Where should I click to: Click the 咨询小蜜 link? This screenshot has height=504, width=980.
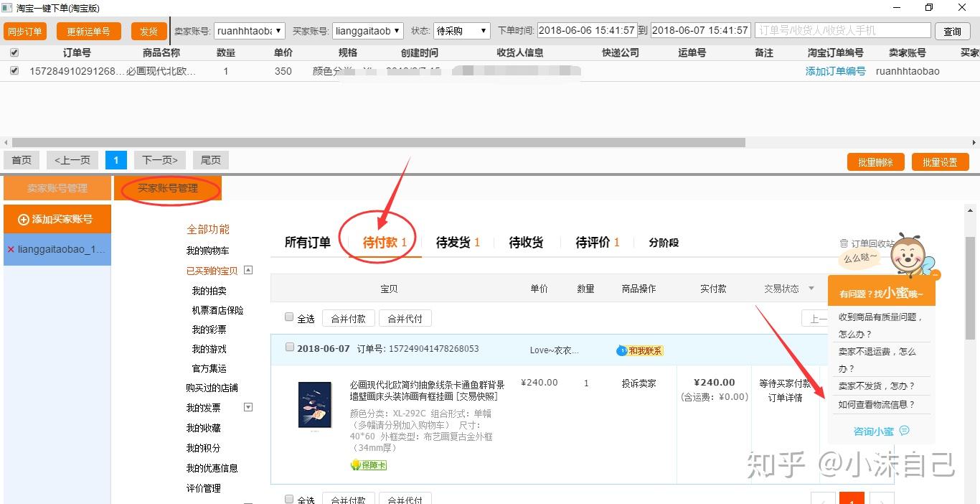873,431
